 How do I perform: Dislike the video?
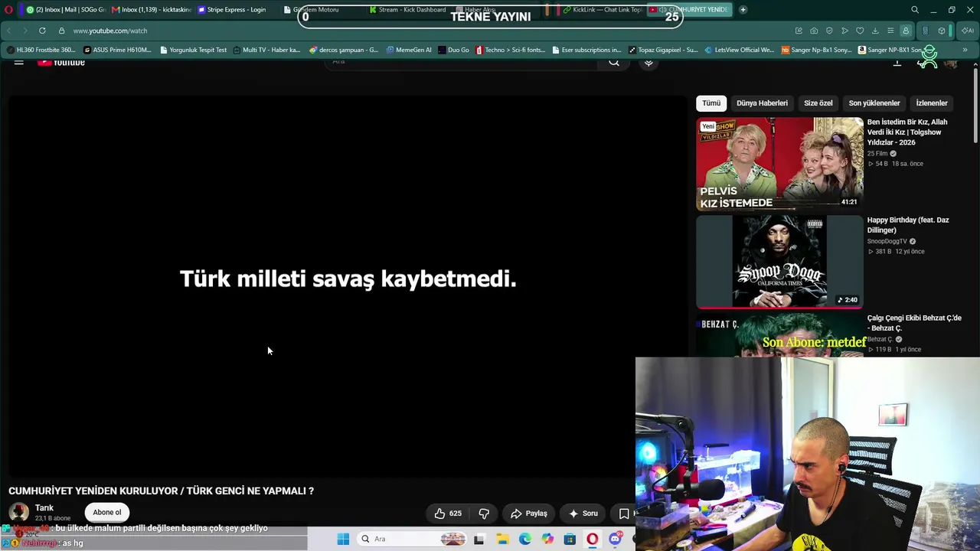(484, 514)
